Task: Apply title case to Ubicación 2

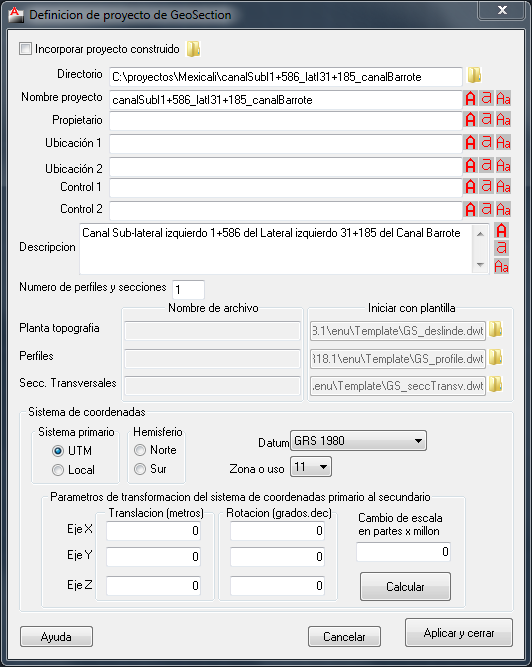Action: point(503,165)
